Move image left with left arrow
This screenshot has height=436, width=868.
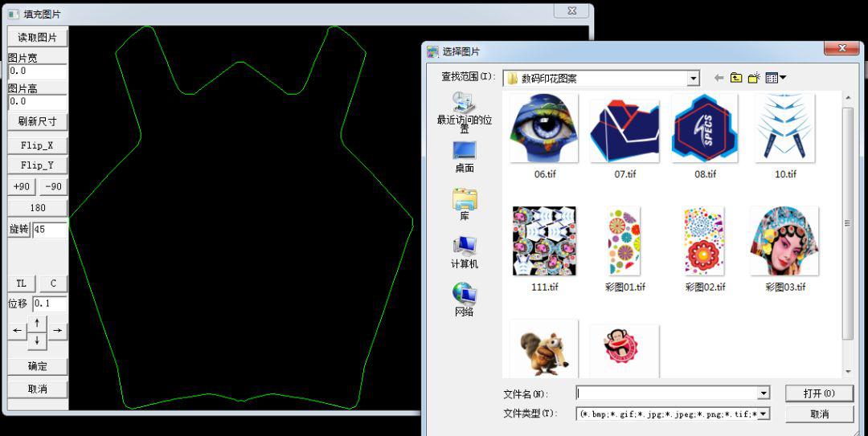(x=18, y=331)
